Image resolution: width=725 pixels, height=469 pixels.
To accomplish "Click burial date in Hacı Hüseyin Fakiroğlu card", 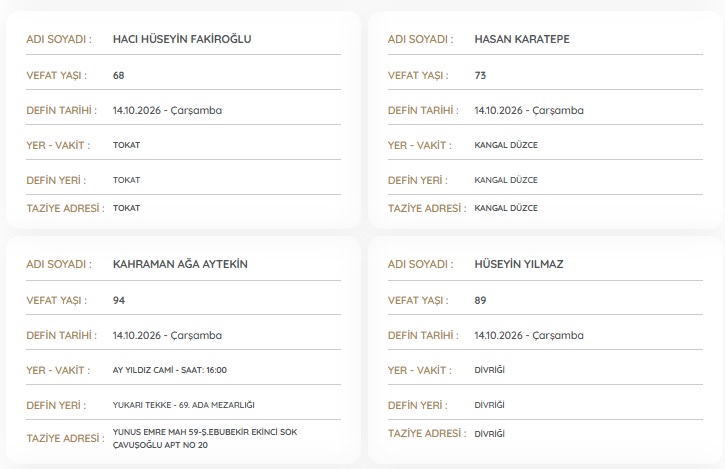I will point(167,111).
